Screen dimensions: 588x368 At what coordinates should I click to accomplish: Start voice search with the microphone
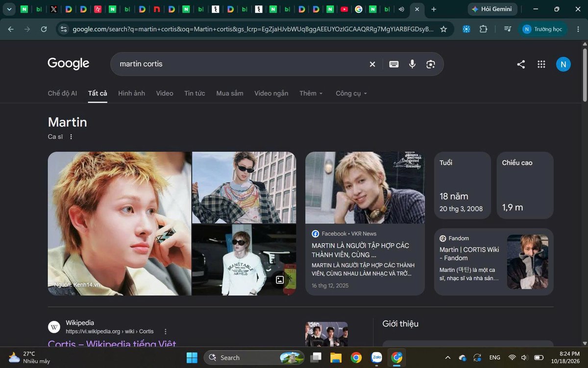point(412,64)
